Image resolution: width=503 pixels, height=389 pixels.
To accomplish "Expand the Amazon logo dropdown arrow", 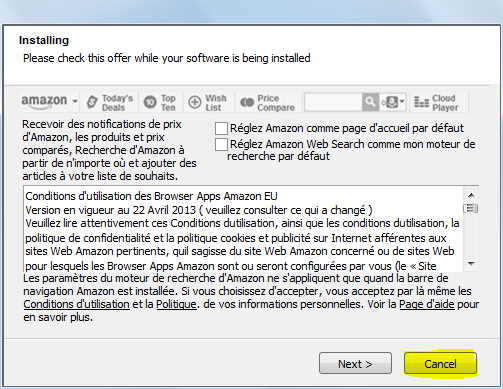I will (x=75, y=102).
